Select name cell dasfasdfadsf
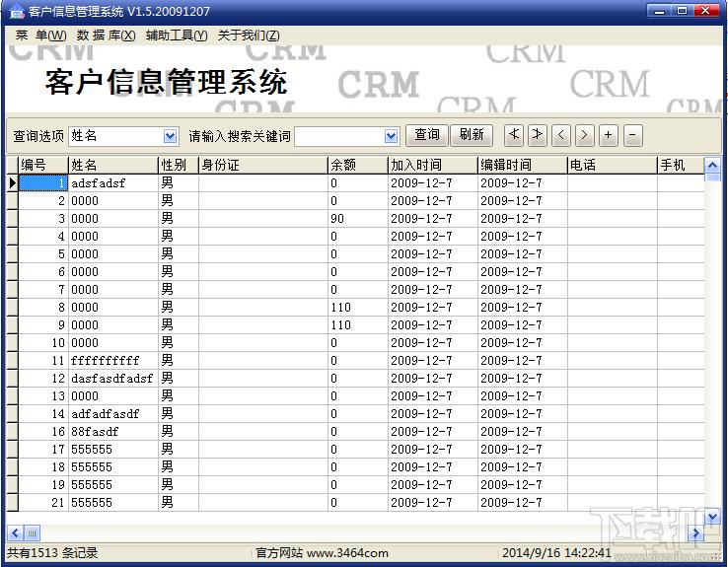The height and width of the screenshot is (567, 728). coord(112,378)
